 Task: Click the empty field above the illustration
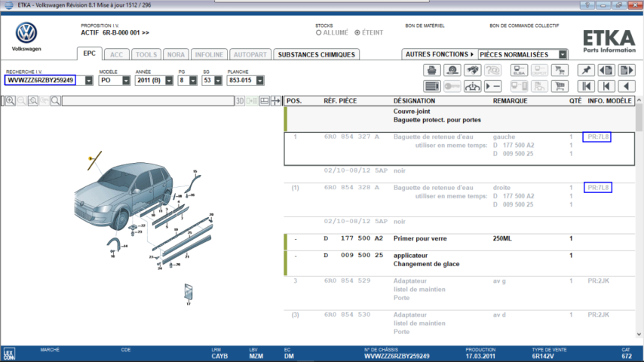148,100
